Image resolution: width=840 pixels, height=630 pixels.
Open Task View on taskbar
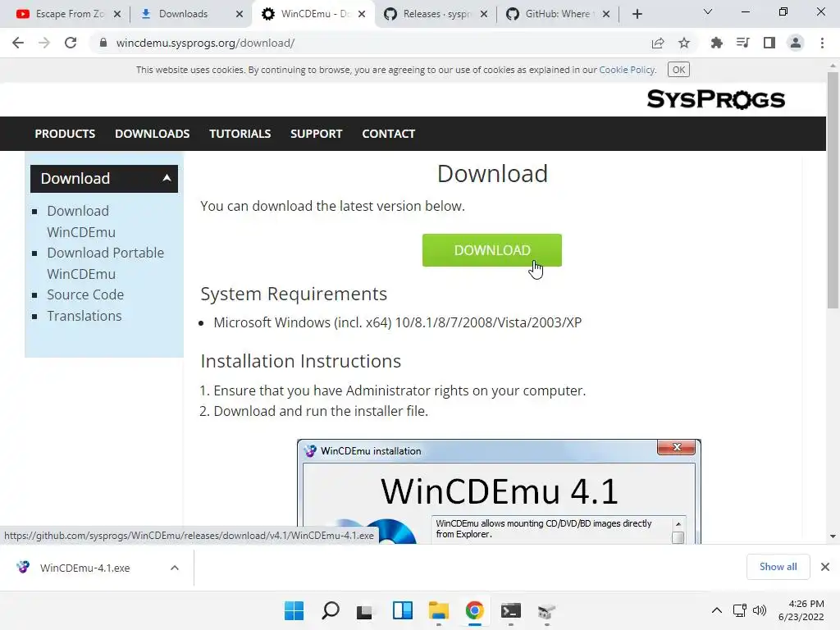pyautogui.click(x=364, y=610)
